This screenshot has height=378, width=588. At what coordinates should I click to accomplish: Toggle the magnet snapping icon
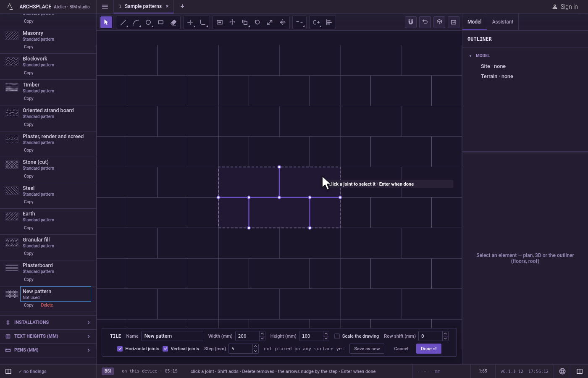pyautogui.click(x=411, y=22)
